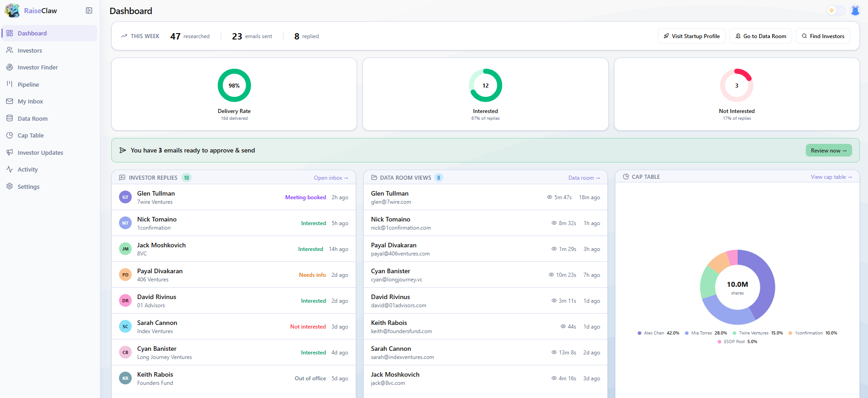Open the Dashboard sidebar item
Image resolution: width=868 pixels, height=398 pixels.
pyautogui.click(x=50, y=33)
